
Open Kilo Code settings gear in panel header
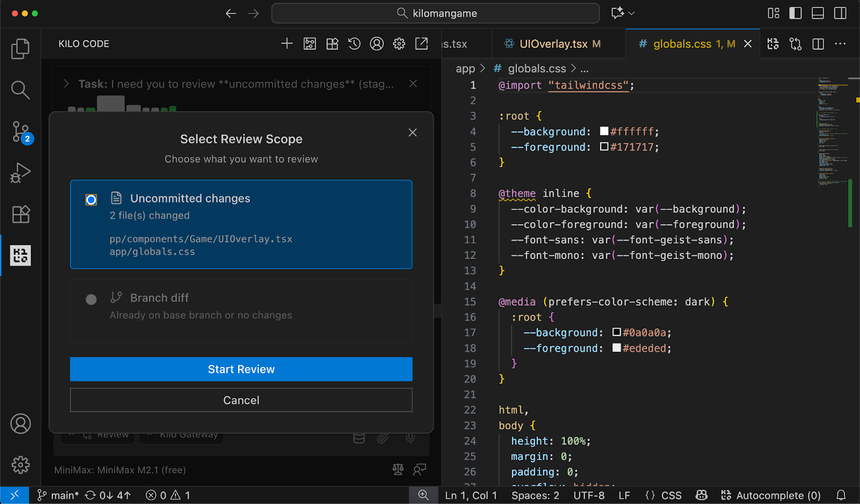399,44
